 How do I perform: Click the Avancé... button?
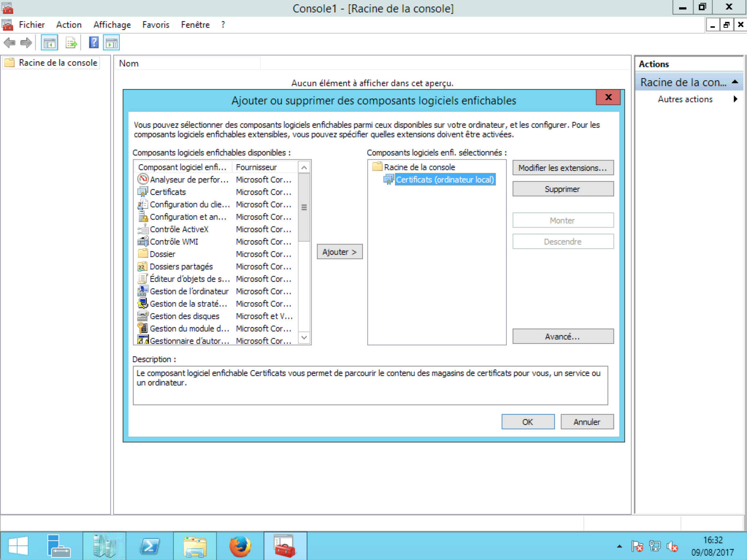coord(563,337)
